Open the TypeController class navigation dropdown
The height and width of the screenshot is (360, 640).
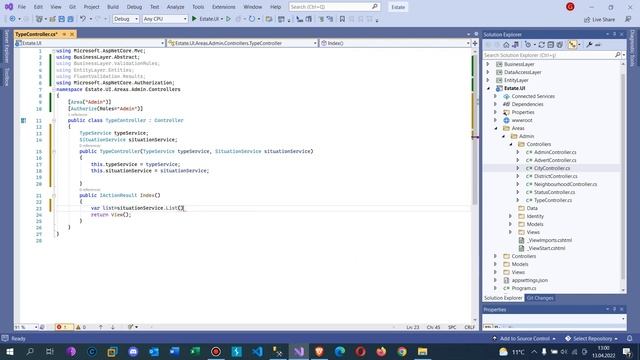[x=242, y=43]
